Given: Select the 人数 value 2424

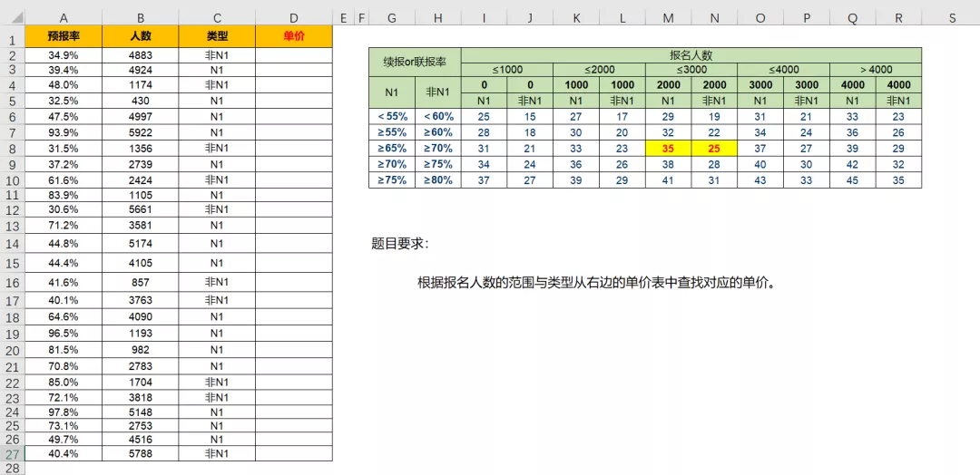Looking at the screenshot, I should coord(140,179).
